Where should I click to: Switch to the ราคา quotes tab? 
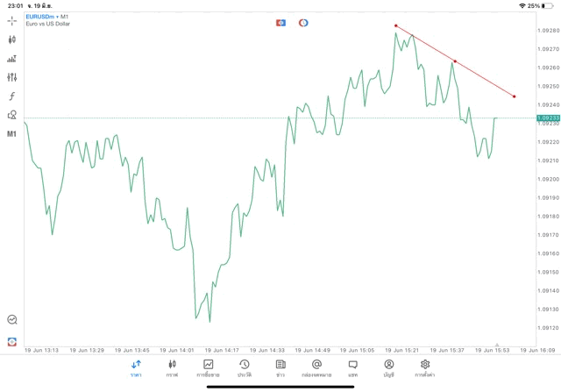pyautogui.click(x=136, y=368)
